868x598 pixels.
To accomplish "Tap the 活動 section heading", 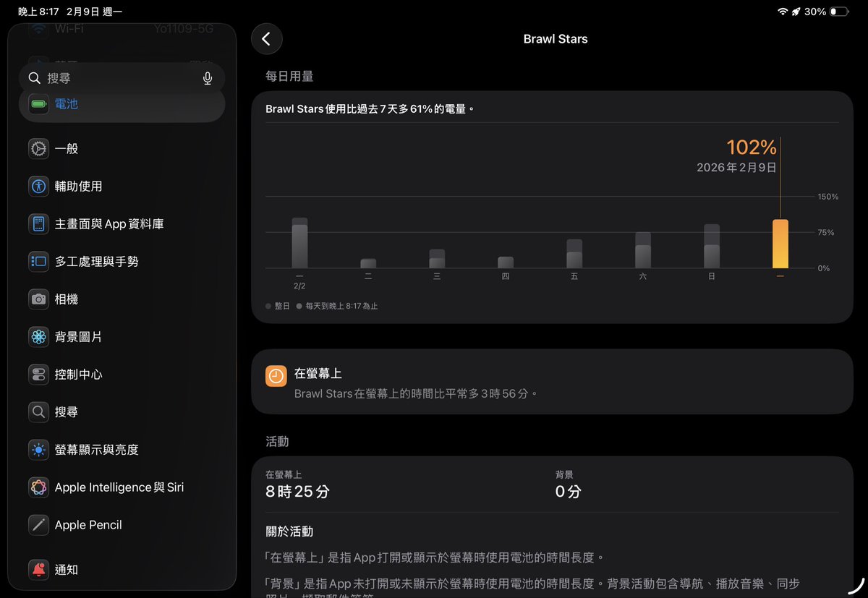I will 277,441.
